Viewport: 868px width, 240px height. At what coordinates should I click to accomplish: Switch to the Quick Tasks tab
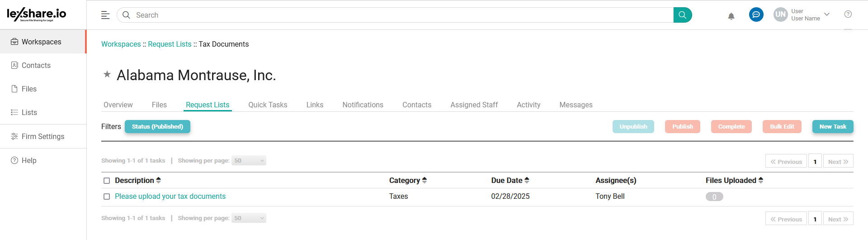268,105
